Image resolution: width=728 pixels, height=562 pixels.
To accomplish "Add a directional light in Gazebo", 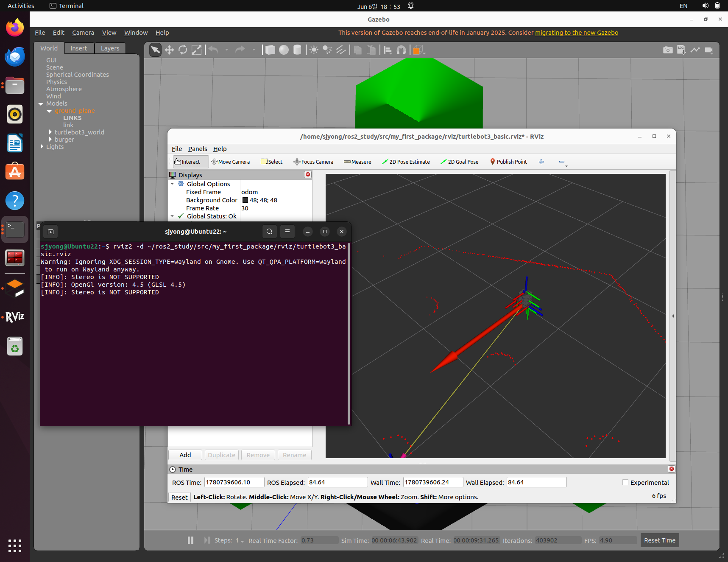I will pos(341,50).
